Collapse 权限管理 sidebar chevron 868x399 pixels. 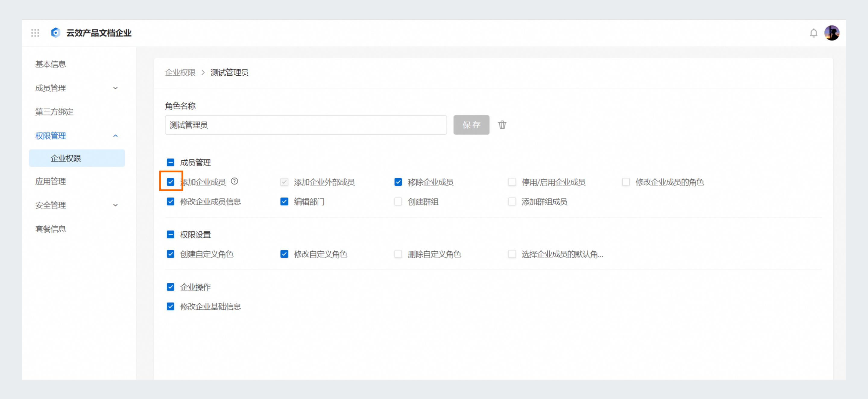[x=115, y=136]
